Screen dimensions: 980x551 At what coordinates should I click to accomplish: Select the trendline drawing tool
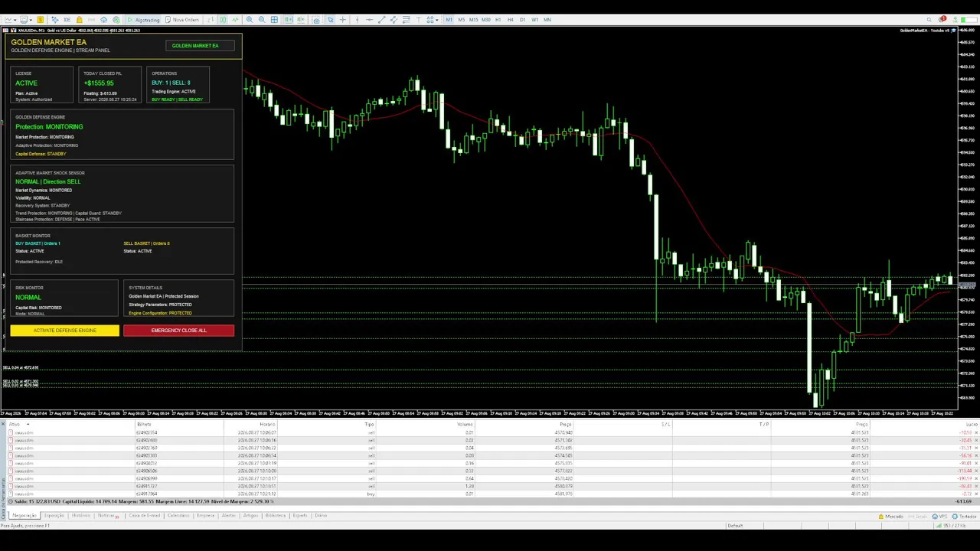pyautogui.click(x=381, y=20)
